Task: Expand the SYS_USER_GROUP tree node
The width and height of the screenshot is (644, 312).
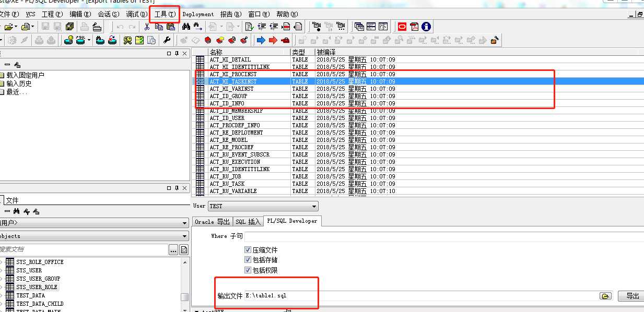Action: [2, 279]
